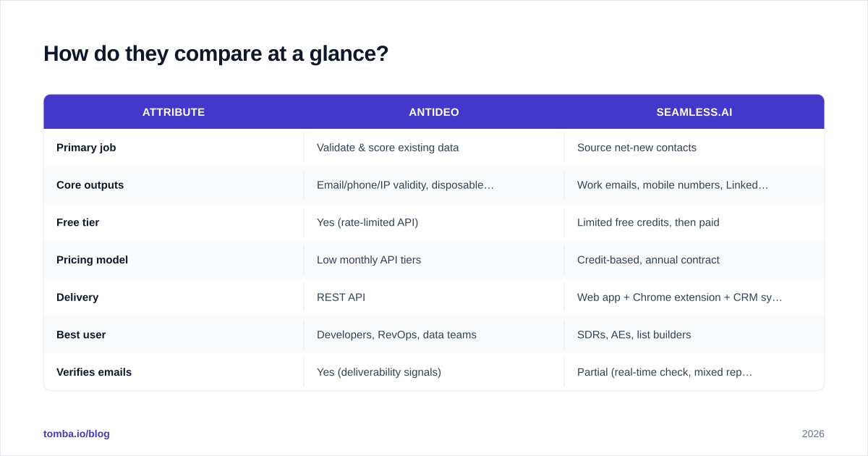Click the 2026 year label
Viewport: 868px width, 456px height.
pos(813,434)
